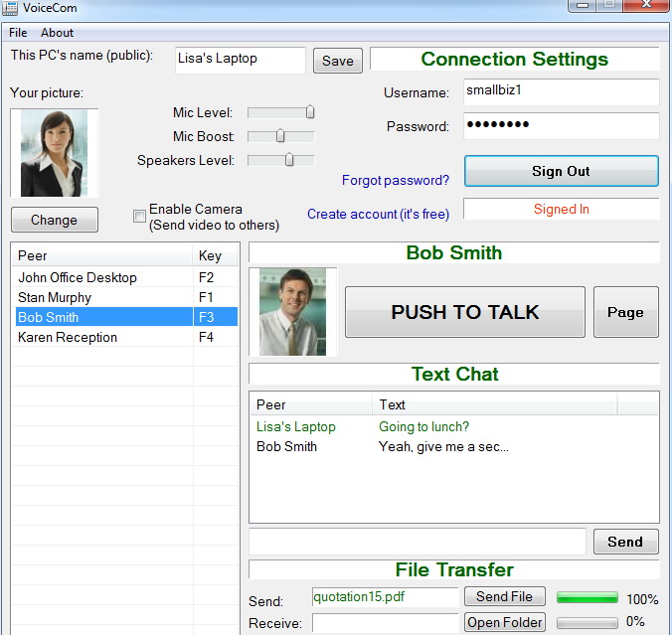Click the VoiceCom app icon in title bar

[x=9, y=8]
